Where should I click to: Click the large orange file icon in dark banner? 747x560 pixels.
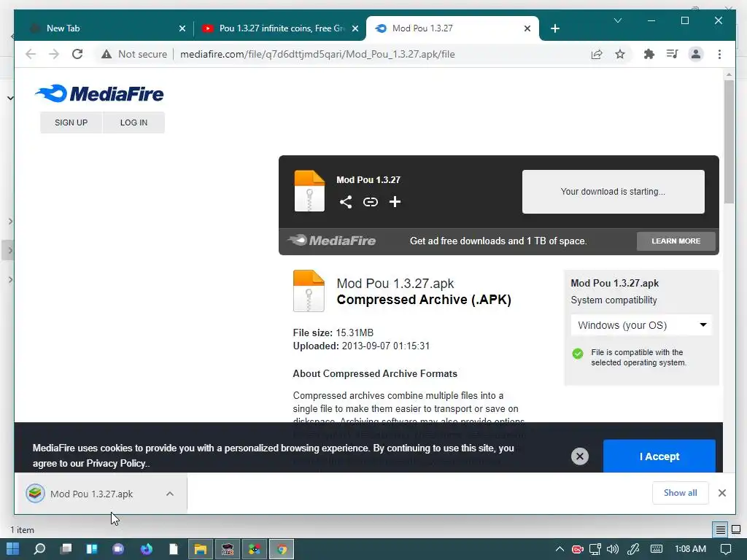309,191
